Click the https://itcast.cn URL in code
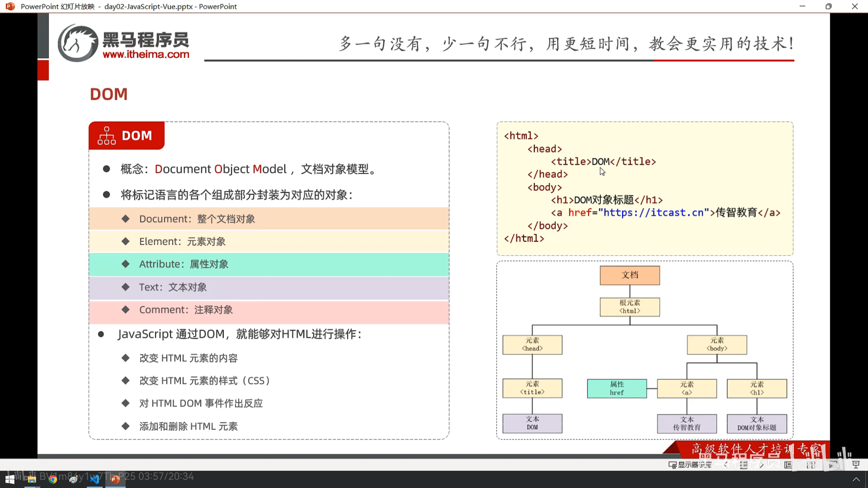 653,212
